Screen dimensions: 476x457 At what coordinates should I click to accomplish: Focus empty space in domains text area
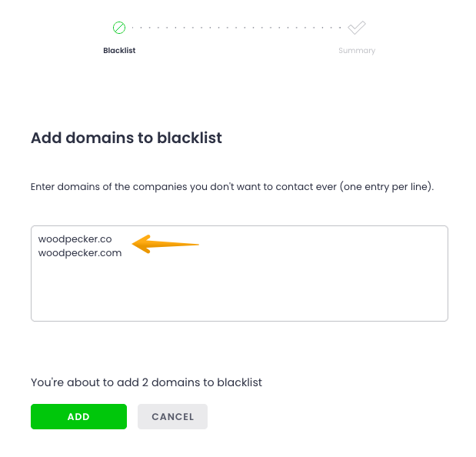[238, 292]
